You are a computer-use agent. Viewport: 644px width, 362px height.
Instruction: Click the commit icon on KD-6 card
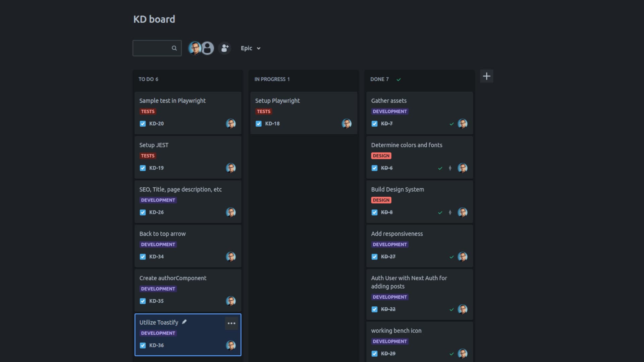pos(450,168)
